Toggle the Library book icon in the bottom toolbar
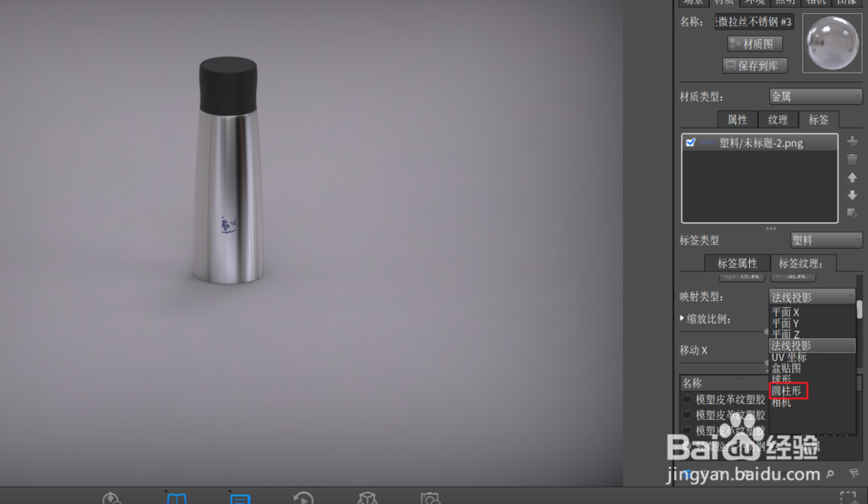Viewport: 868px width, 504px height. point(176,498)
